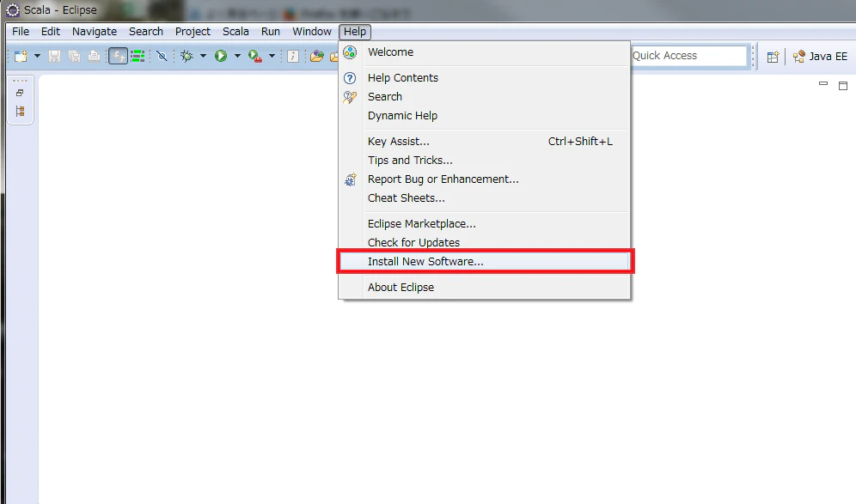This screenshot has height=504, width=856.
Task: Click the Run External Tools icon
Action: [x=255, y=56]
